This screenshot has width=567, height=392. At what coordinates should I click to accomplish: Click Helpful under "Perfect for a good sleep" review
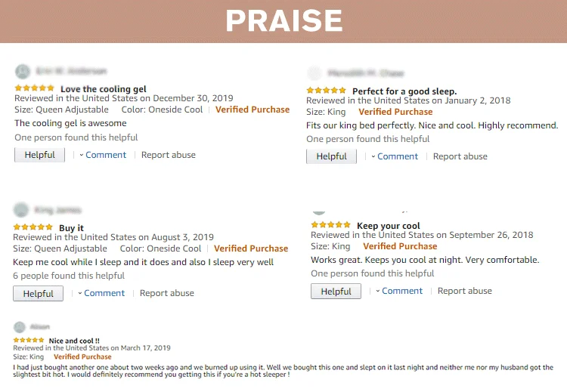coord(331,156)
